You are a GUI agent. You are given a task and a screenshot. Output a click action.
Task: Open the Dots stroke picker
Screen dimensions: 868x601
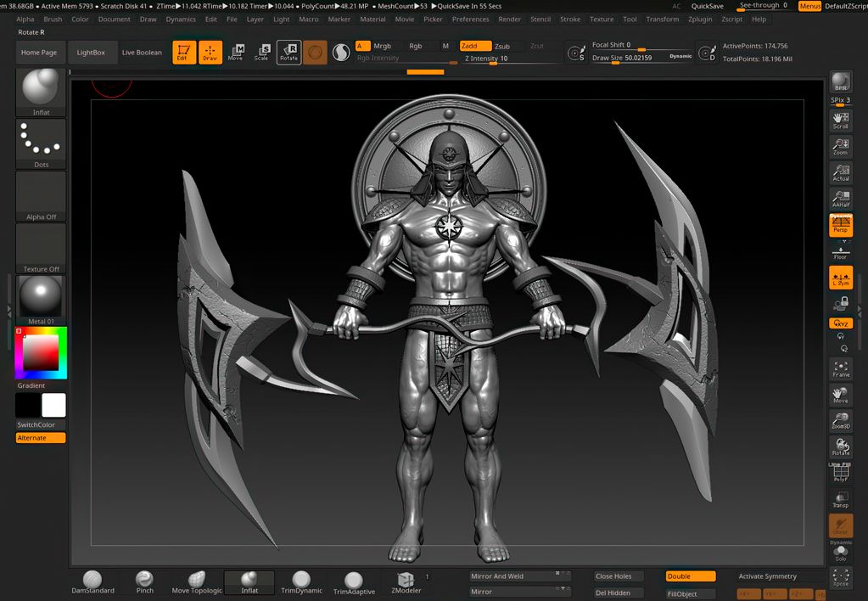coord(41,144)
